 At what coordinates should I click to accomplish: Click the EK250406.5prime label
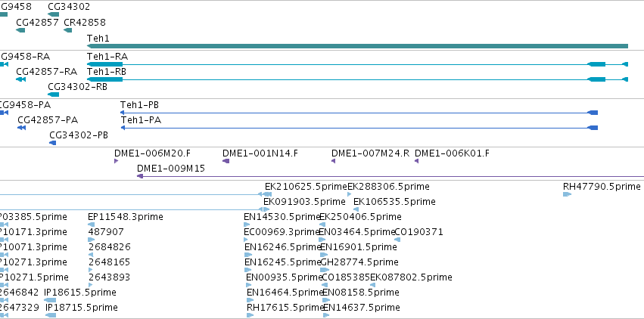360,216
